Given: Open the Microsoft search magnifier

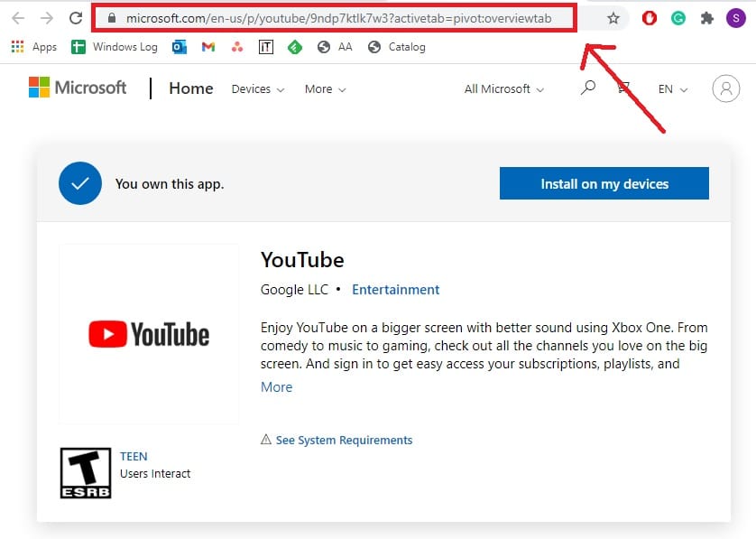Looking at the screenshot, I should click(587, 88).
